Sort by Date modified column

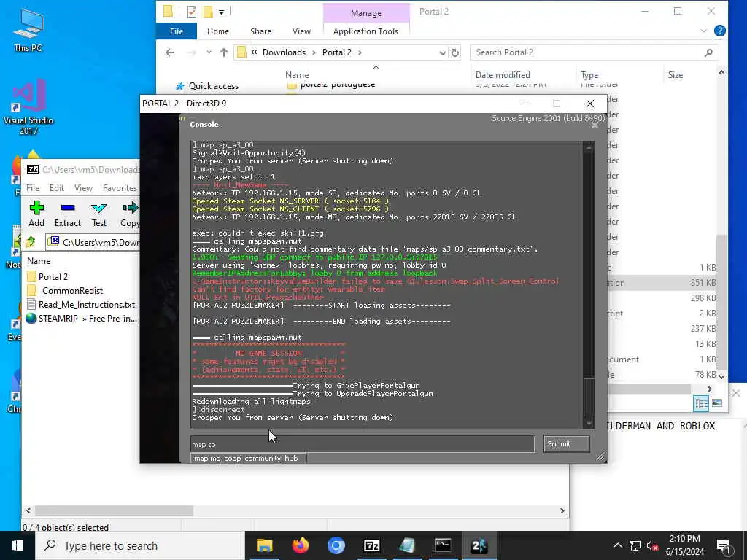pos(503,75)
